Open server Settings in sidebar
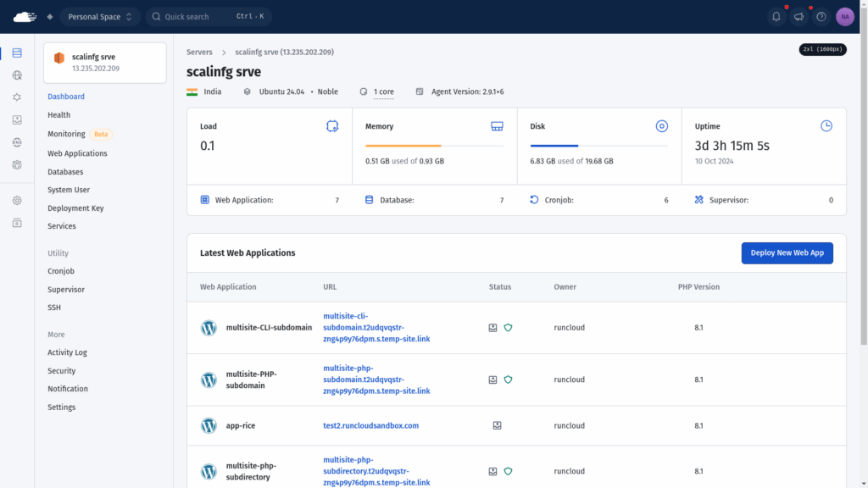 (x=61, y=408)
